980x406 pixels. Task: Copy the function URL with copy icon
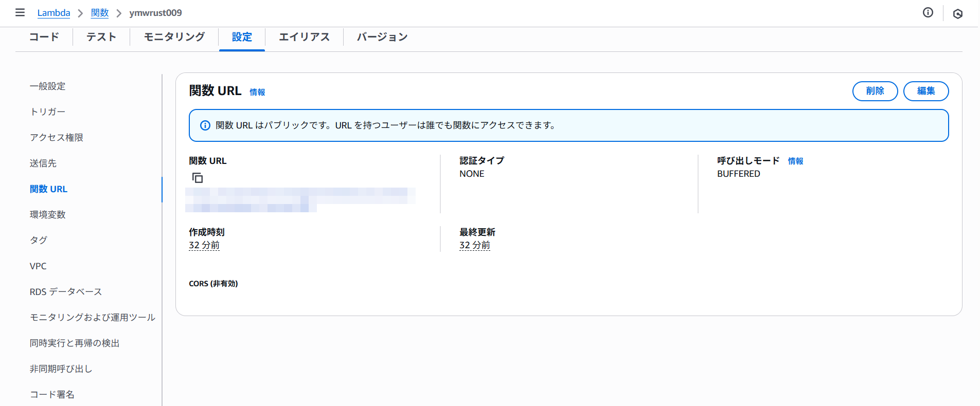(x=198, y=178)
